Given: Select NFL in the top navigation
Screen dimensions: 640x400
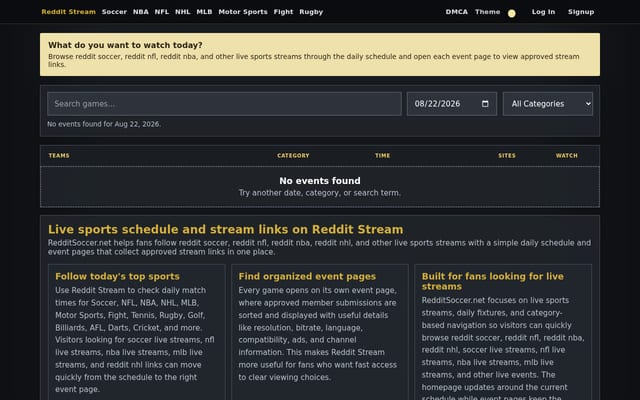Looking at the screenshot, I should point(162,12).
